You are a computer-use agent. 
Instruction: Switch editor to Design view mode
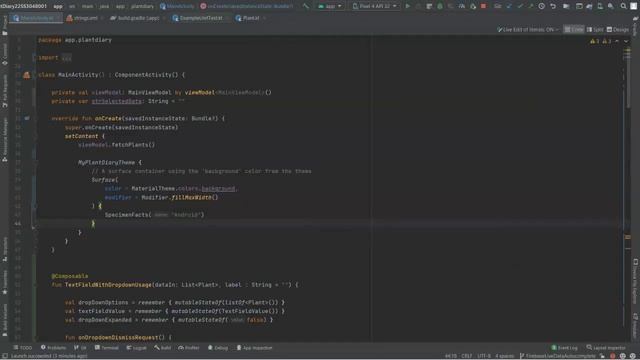click(x=618, y=30)
